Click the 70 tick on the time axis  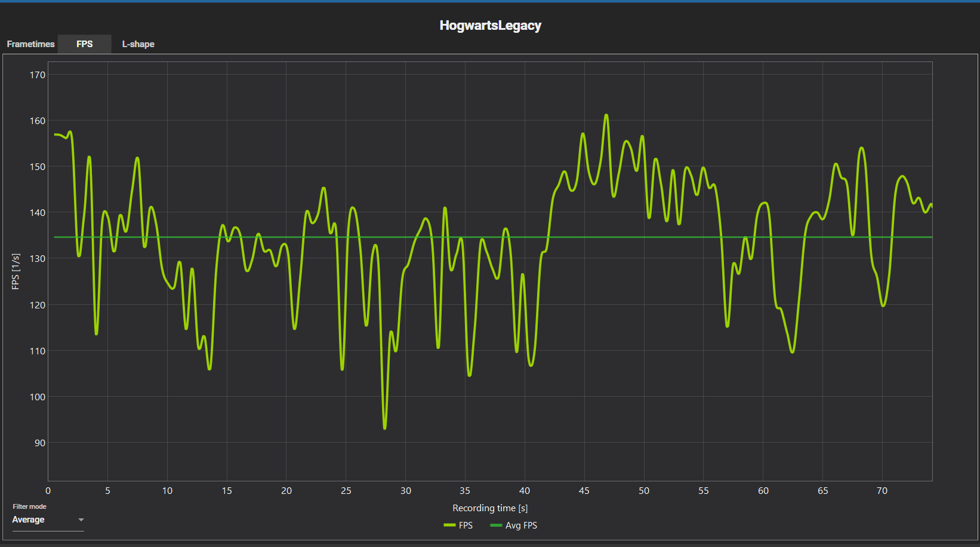click(882, 491)
